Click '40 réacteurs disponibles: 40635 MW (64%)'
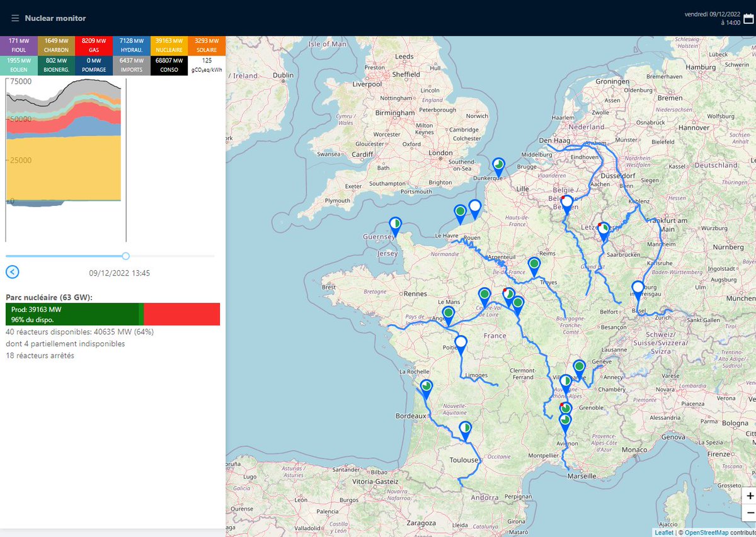The image size is (756, 537). pyautogui.click(x=79, y=332)
